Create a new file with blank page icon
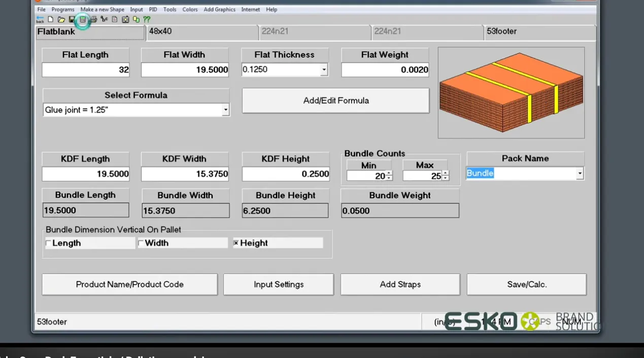This screenshot has height=358, width=644. tap(51, 20)
